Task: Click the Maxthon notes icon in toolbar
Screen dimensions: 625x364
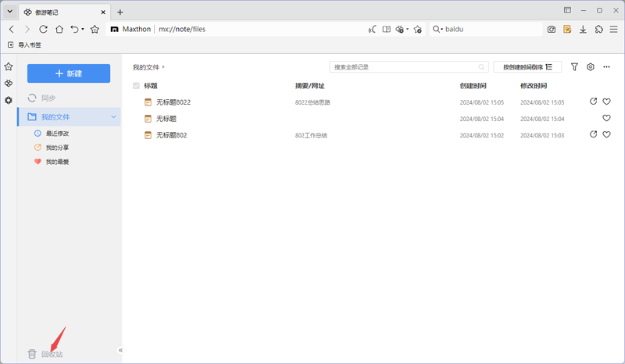Action: 567,29
